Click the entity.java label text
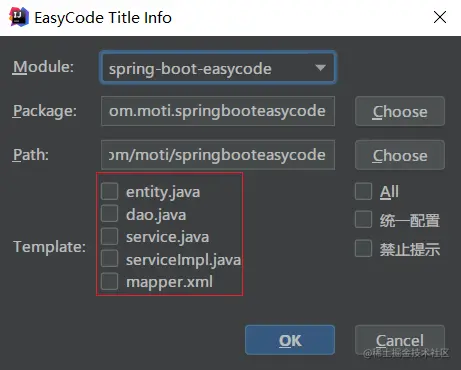The image size is (461, 370). (x=163, y=192)
